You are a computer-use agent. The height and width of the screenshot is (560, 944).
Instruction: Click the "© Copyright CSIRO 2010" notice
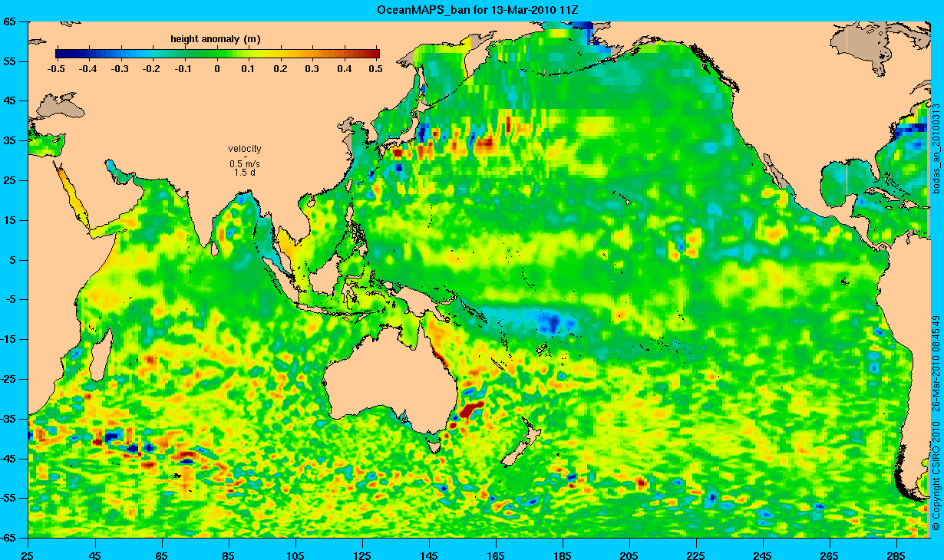(x=936, y=476)
